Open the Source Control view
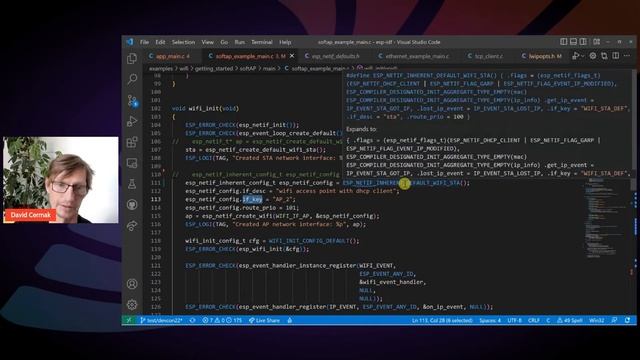 click(x=132, y=100)
